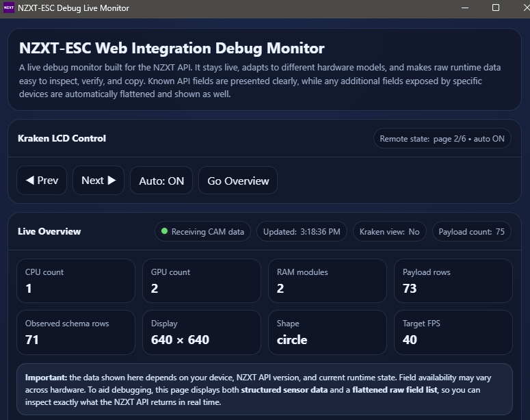
Task: Click the Live Overview heading
Action: (x=49, y=231)
